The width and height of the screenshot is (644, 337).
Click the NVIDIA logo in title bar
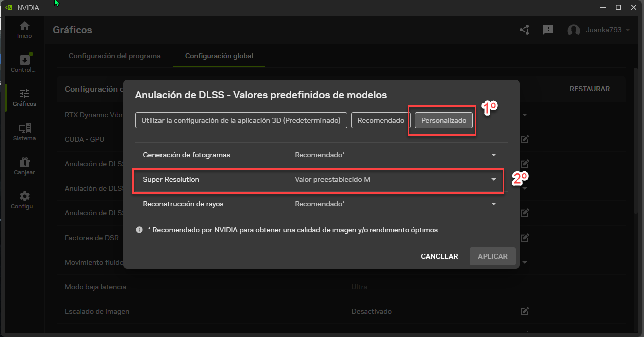[8, 7]
